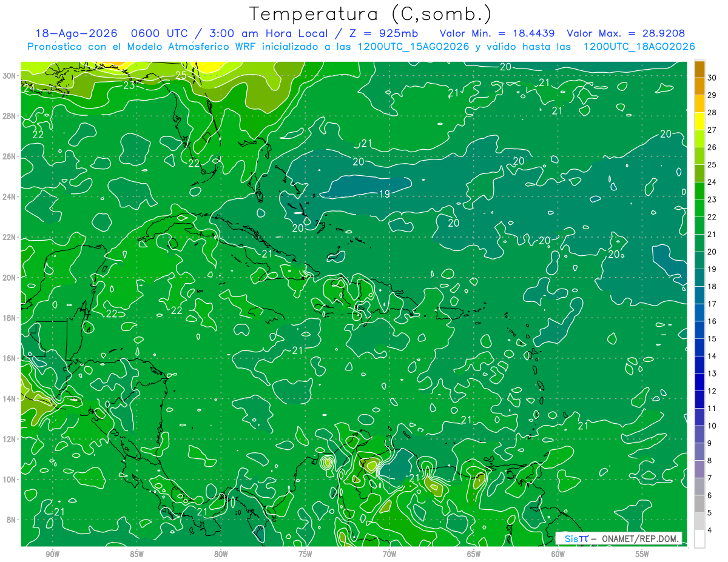Click the '14N' latitude axis label
This screenshot has width=728, height=562.
10,399
